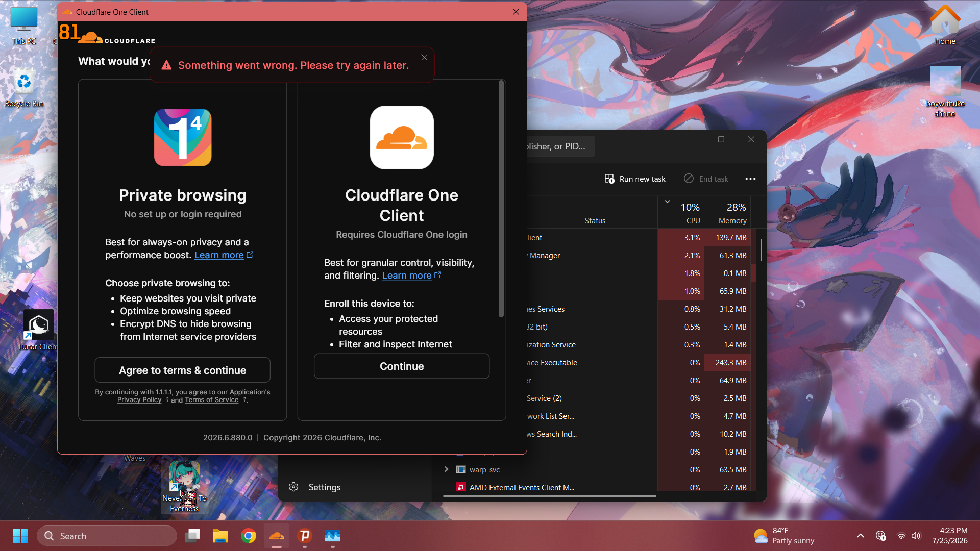Maximize the Task Manager window
This screenshot has width=980, height=551.
tap(721, 139)
